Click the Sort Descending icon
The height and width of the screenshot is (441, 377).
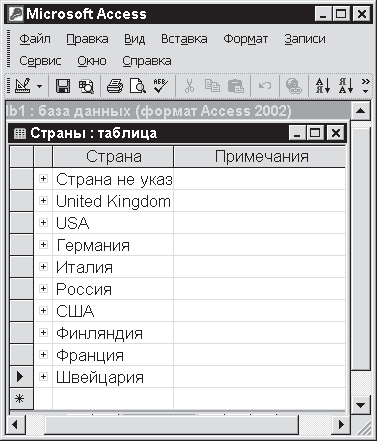click(x=346, y=86)
